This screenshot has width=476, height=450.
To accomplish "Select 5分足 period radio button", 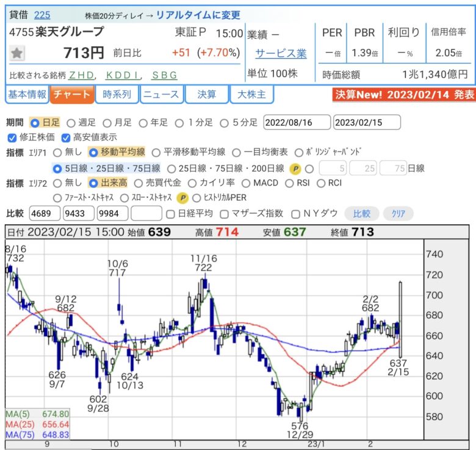I will point(224,123).
